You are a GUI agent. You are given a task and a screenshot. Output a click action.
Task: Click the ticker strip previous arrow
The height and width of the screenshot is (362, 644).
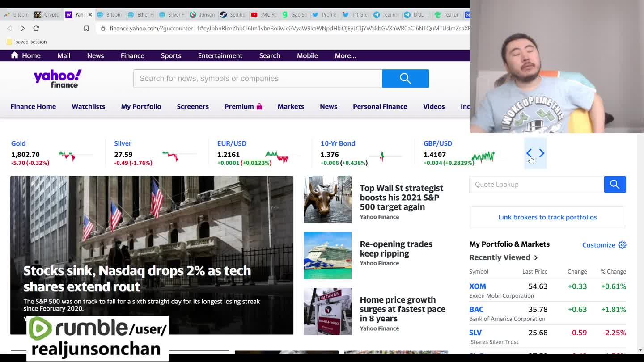pyautogui.click(x=529, y=153)
